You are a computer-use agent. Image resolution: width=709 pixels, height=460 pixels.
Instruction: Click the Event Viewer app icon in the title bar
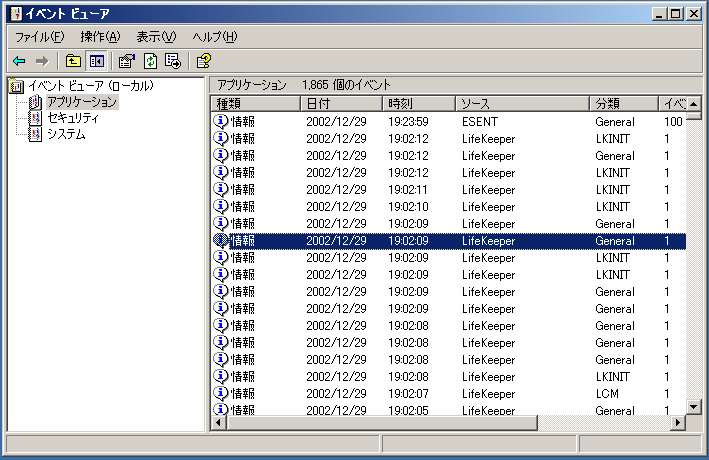tap(16, 14)
